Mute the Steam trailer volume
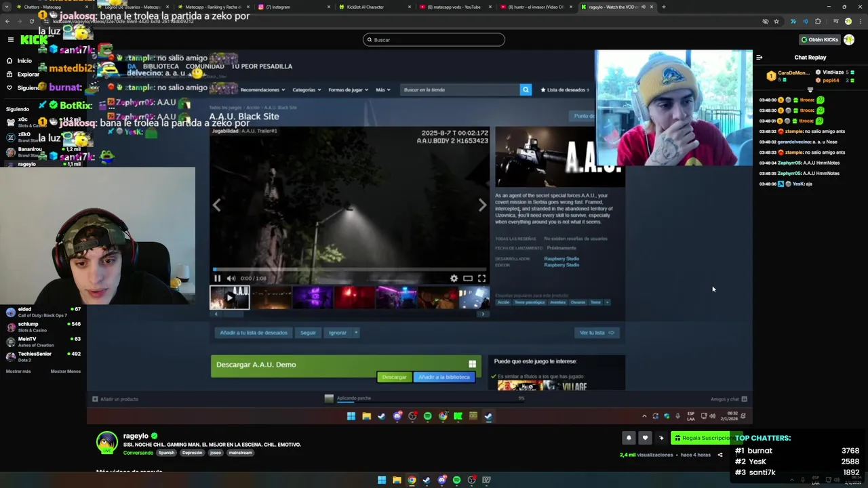The height and width of the screenshot is (488, 868). (231, 278)
